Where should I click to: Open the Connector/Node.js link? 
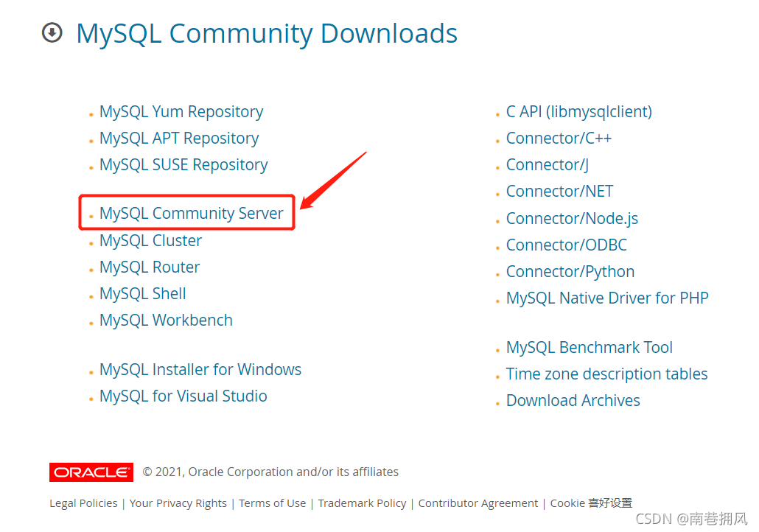tap(572, 219)
